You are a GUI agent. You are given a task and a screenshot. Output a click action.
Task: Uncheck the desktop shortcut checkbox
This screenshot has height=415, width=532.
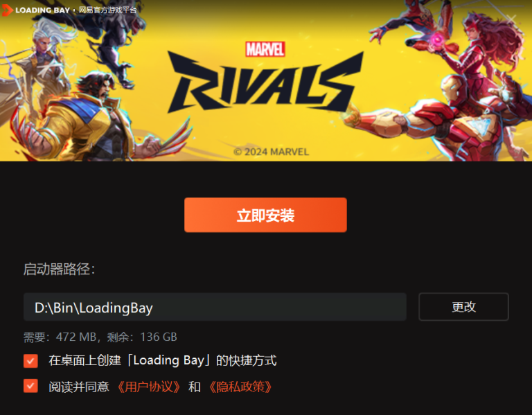click(x=30, y=361)
